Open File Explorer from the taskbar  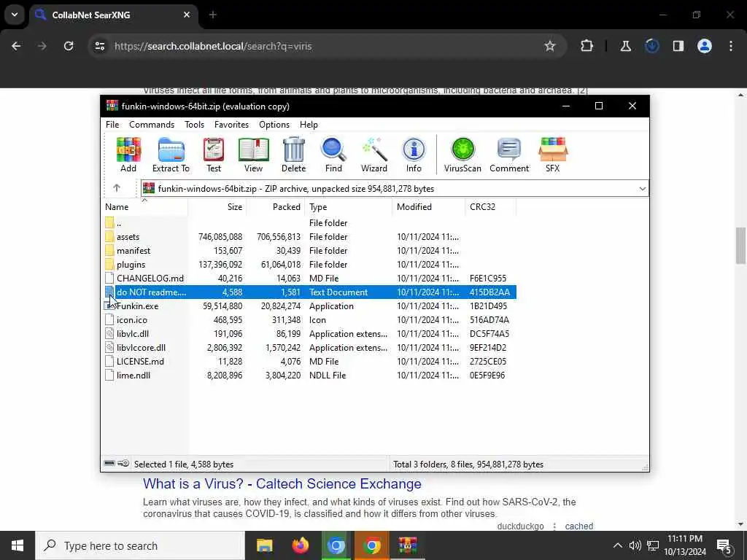tap(264, 545)
